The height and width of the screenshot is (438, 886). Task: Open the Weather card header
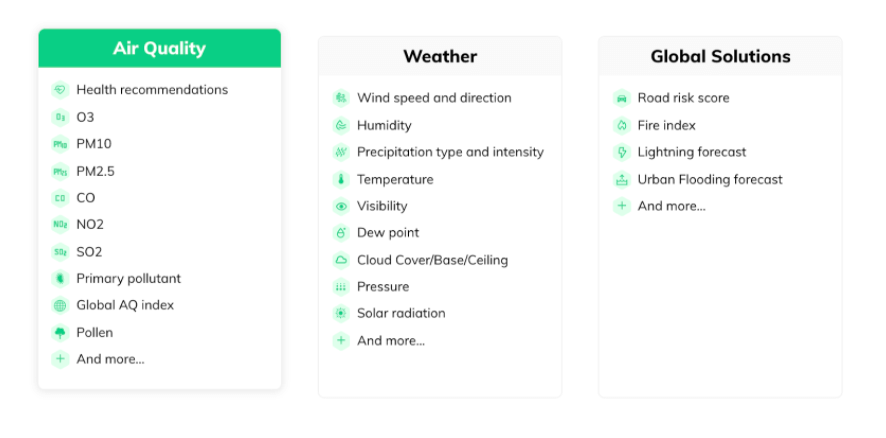pos(440,56)
